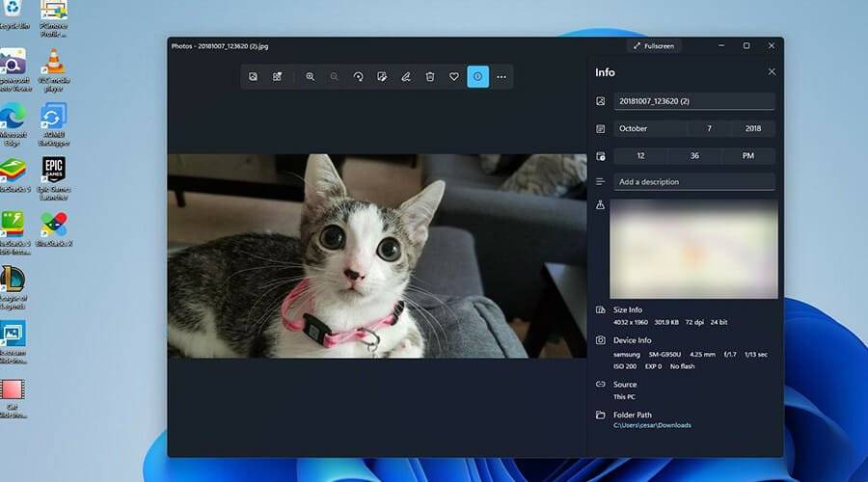868x482 pixels.
Task: Open the See all photos icon
Action: click(x=253, y=76)
